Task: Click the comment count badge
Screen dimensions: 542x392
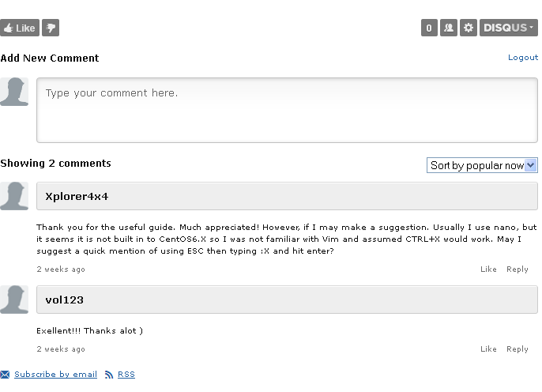Action: [429, 28]
